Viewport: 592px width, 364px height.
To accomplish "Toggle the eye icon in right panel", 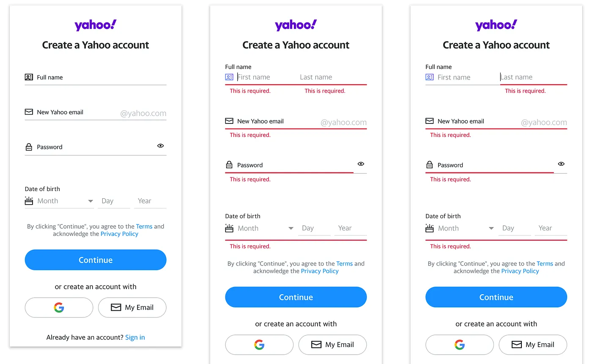I will [561, 164].
